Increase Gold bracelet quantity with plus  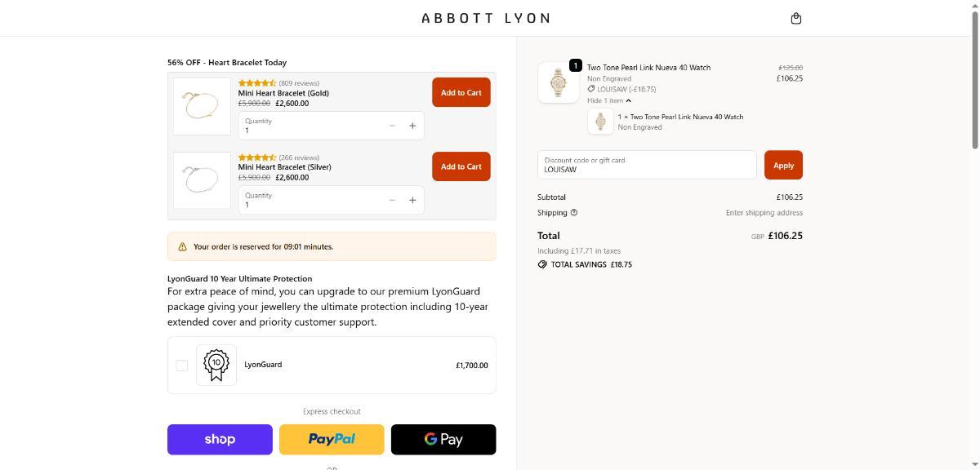pyautogui.click(x=412, y=126)
